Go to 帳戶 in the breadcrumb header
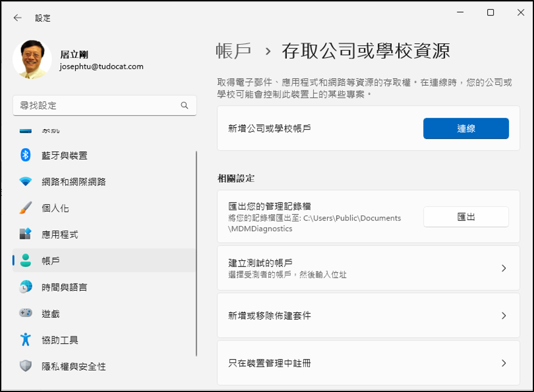 (234, 51)
